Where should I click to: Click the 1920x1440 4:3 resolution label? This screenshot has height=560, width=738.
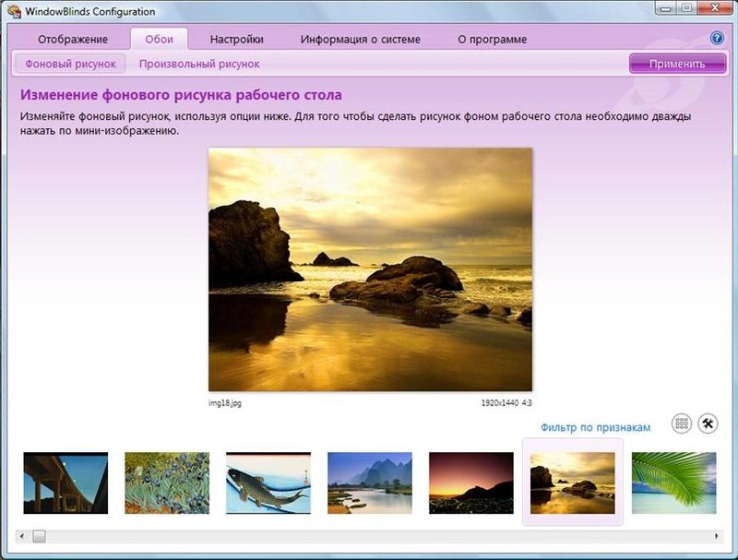coord(506,403)
